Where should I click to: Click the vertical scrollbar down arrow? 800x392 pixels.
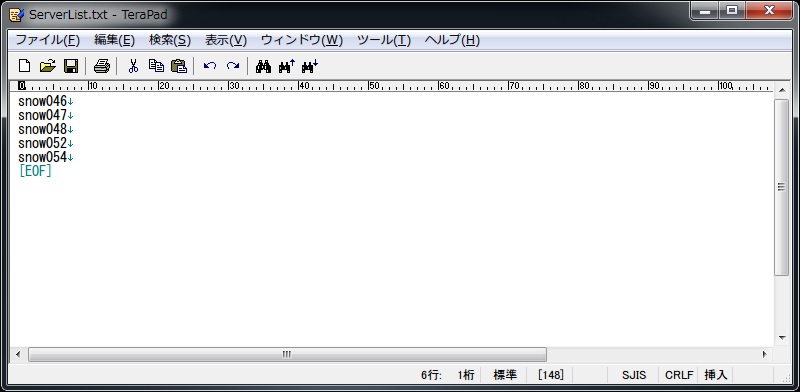[782, 337]
